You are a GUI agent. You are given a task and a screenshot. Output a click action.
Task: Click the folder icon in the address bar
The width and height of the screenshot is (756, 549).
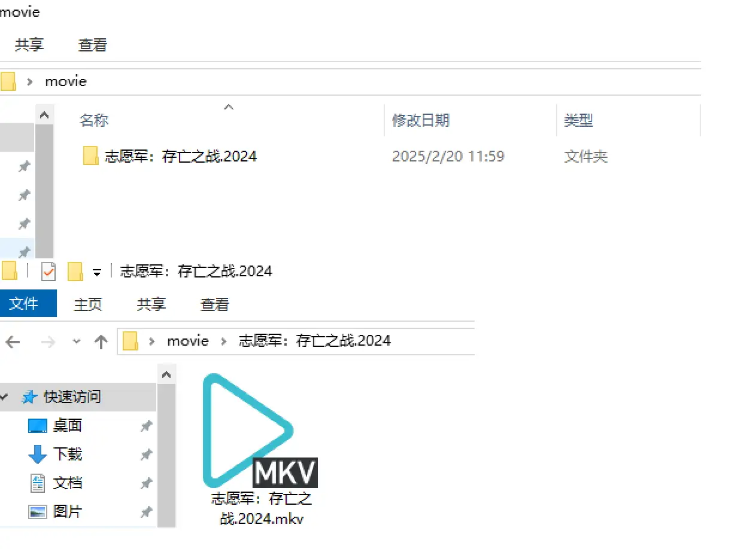[129, 341]
